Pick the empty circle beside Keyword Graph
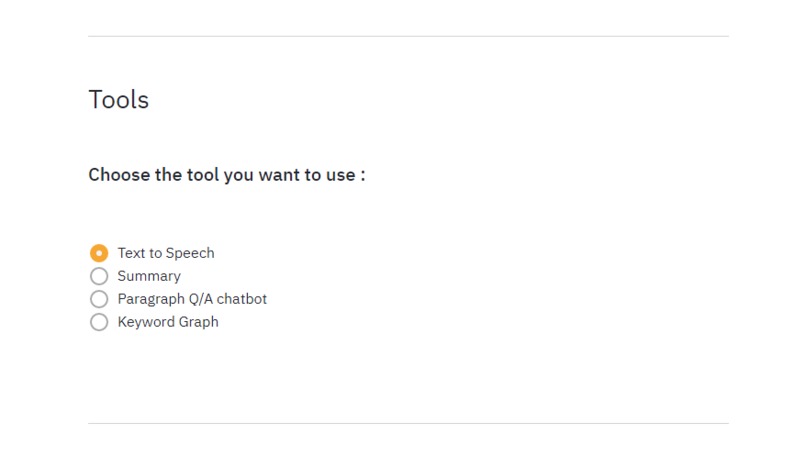806x456 pixels. point(99,322)
